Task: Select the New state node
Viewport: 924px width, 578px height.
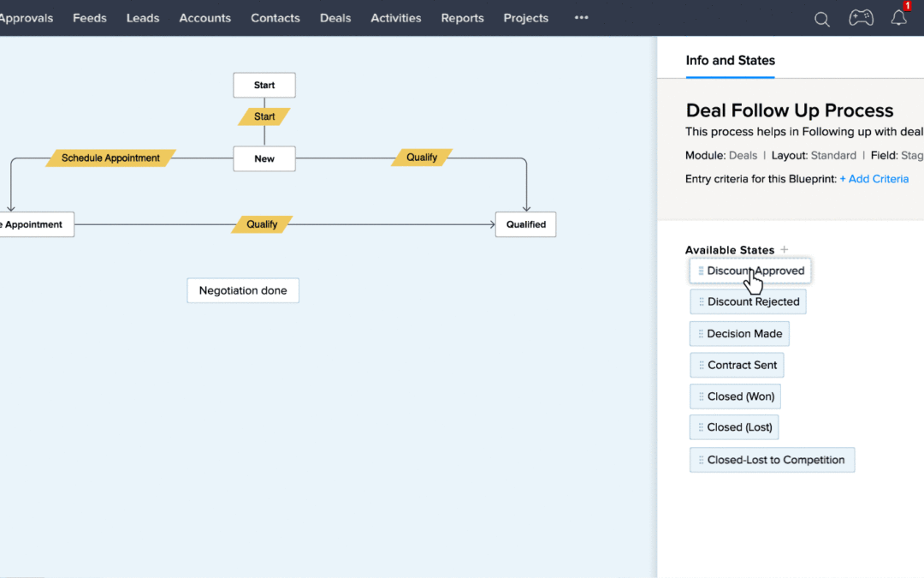Action: [264, 158]
